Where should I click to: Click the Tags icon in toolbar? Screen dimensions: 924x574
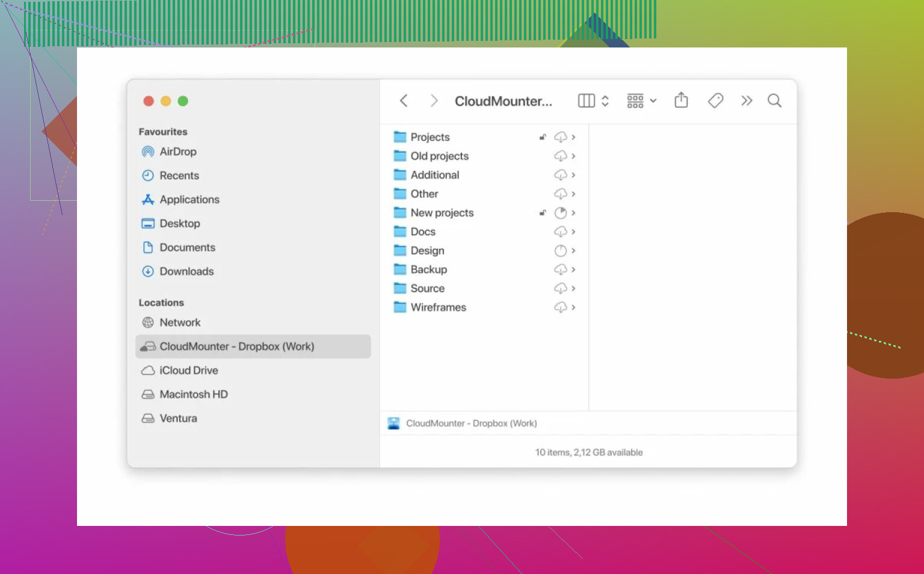715,100
